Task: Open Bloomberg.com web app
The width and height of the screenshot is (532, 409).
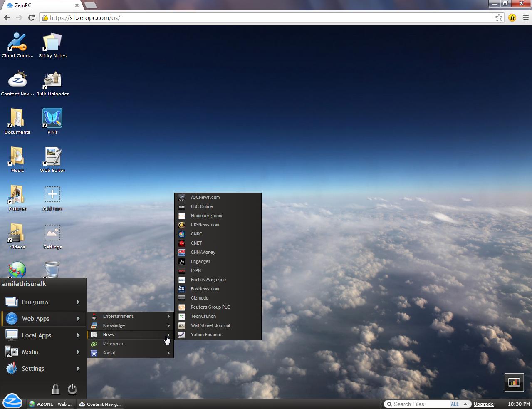Action: [218, 216]
